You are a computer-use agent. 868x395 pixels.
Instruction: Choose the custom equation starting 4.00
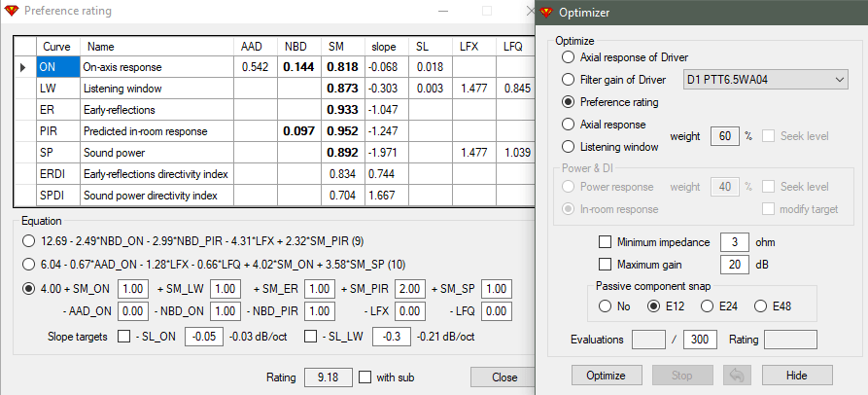27,289
